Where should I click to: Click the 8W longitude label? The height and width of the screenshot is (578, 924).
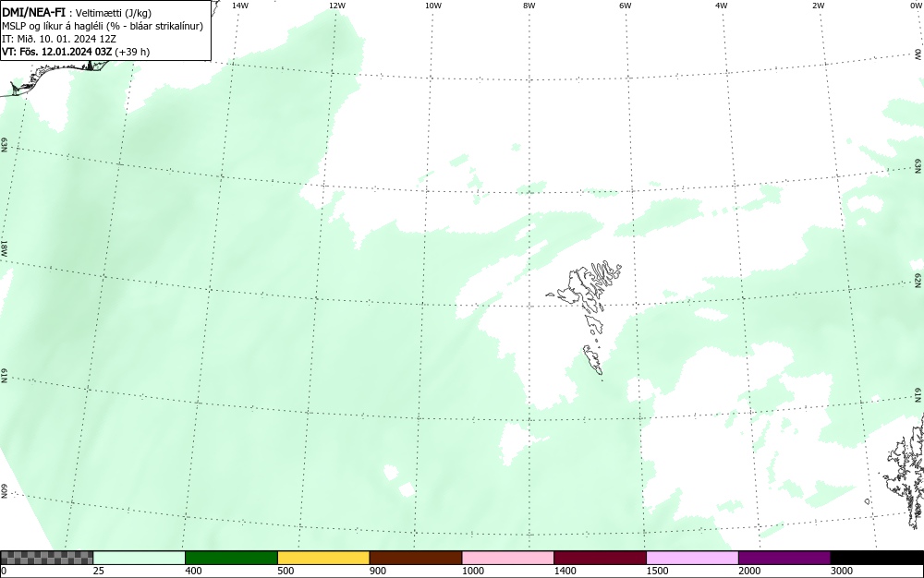pos(529,6)
